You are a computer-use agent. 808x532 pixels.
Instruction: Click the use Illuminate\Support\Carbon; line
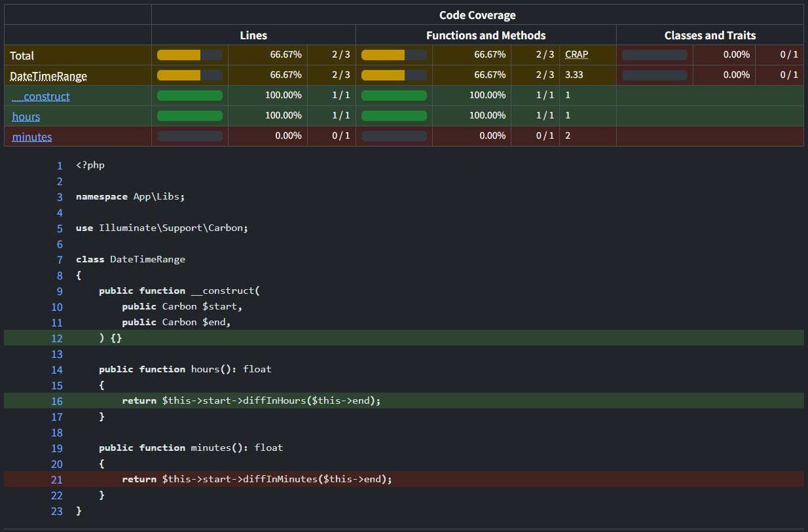click(x=162, y=228)
